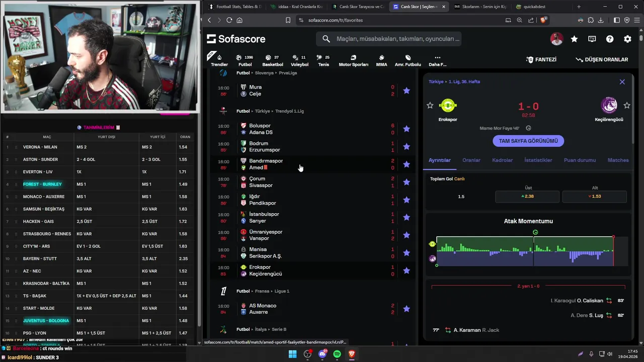Open browser extensions puzzle icon

tap(591, 20)
